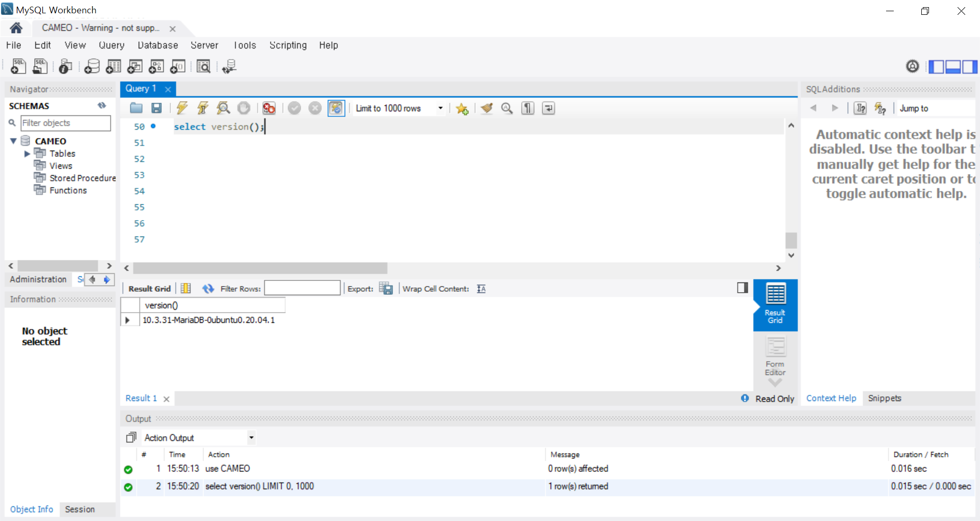Toggle the right SQL Additions panel
This screenshot has height=521, width=980.
coord(970,66)
